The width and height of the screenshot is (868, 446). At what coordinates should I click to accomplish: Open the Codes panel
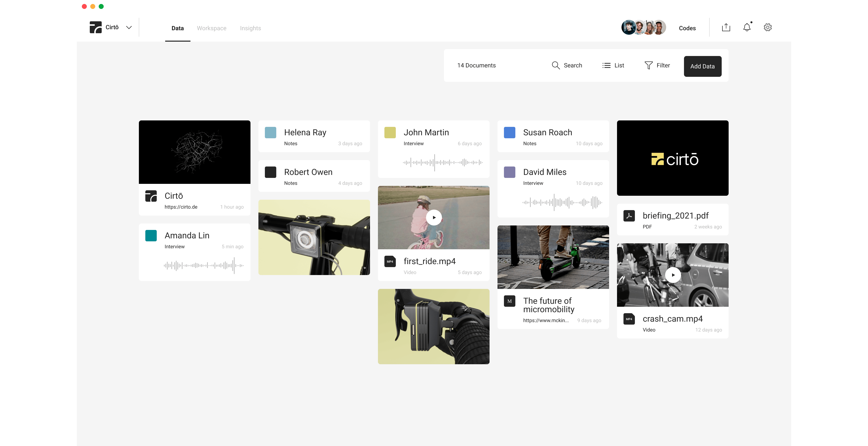coord(687,28)
